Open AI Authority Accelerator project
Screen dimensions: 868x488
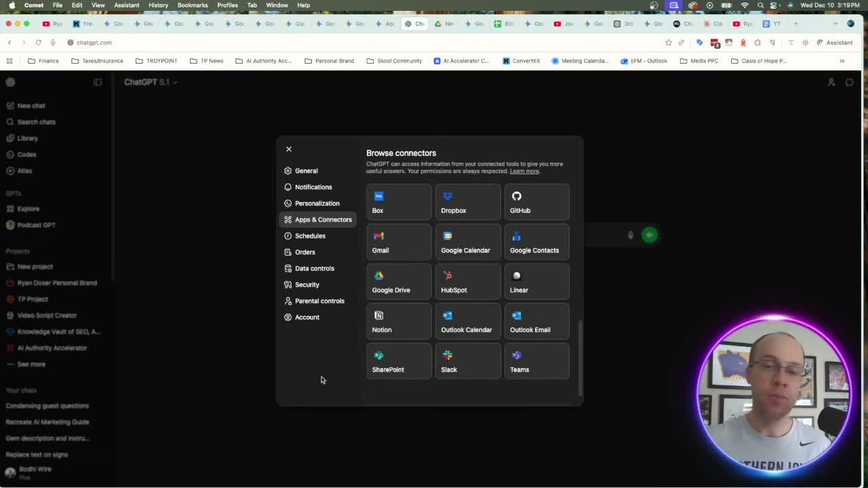(47, 348)
